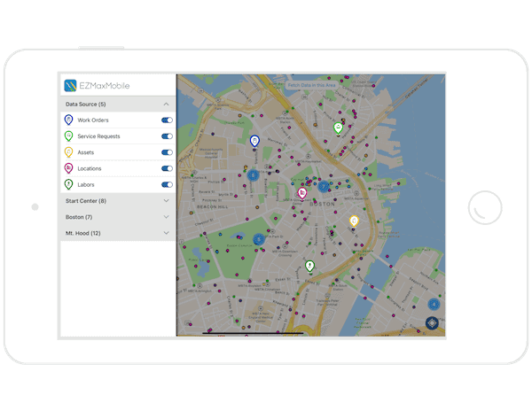Click the Fetch Data in this Area button
The image size is (532, 411).
pos(312,85)
